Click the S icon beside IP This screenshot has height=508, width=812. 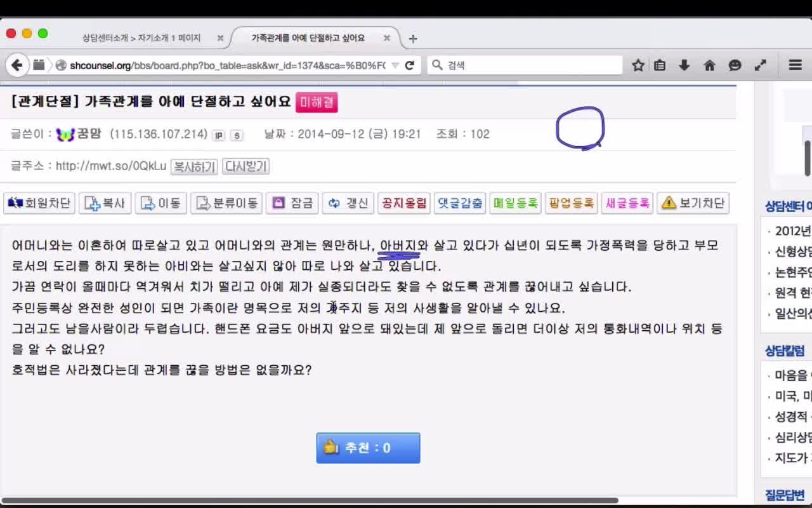point(237,135)
